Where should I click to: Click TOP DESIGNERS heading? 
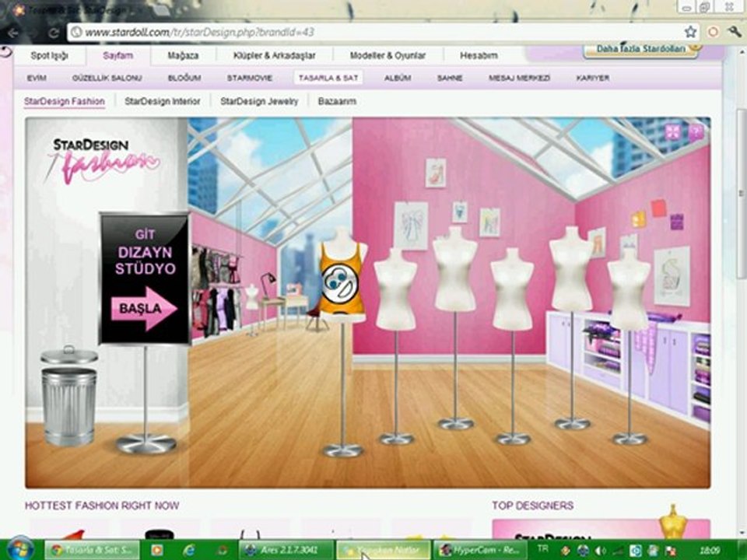coord(532,506)
